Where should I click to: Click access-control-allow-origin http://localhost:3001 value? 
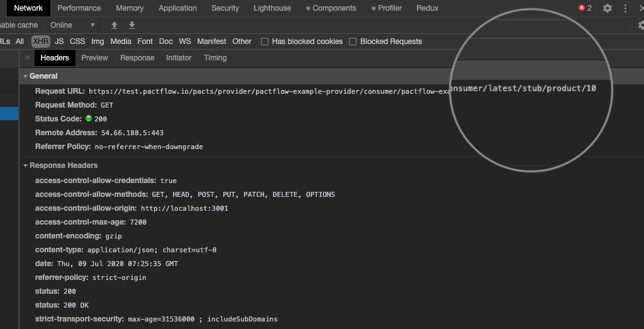(184, 208)
